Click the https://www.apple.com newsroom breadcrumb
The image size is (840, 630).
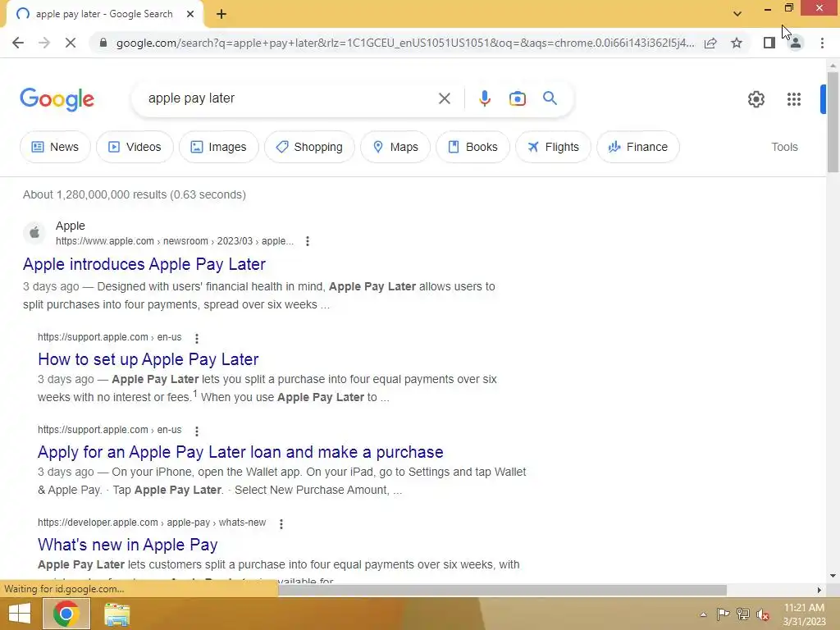click(x=174, y=242)
